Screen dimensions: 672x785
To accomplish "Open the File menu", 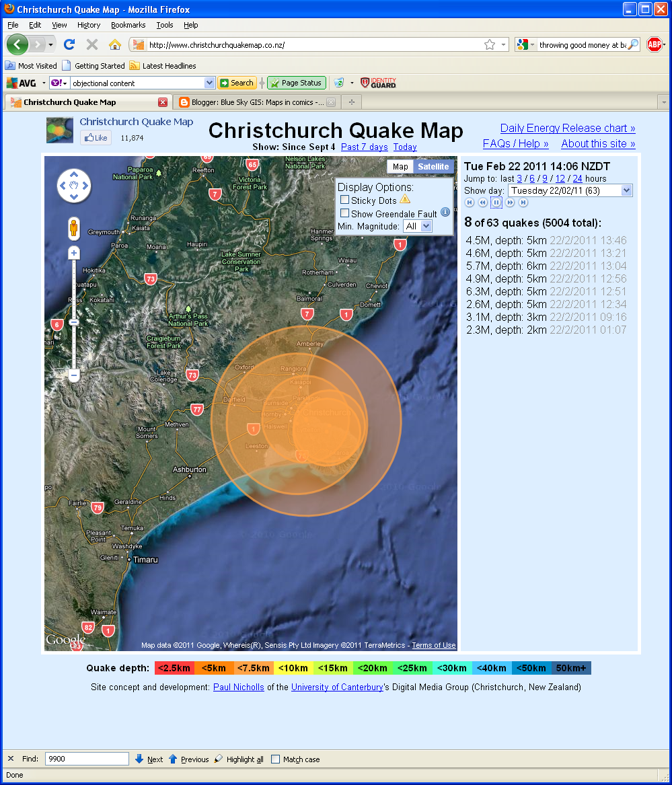I will tap(13, 25).
